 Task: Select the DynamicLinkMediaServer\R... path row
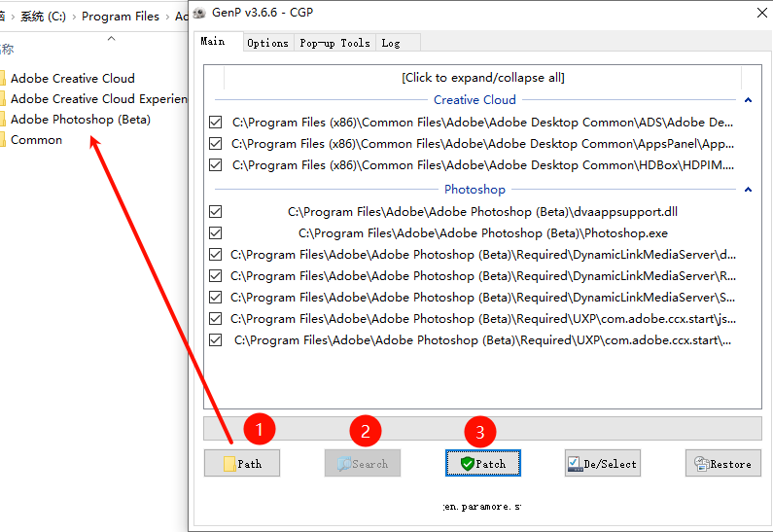pyautogui.click(x=483, y=276)
